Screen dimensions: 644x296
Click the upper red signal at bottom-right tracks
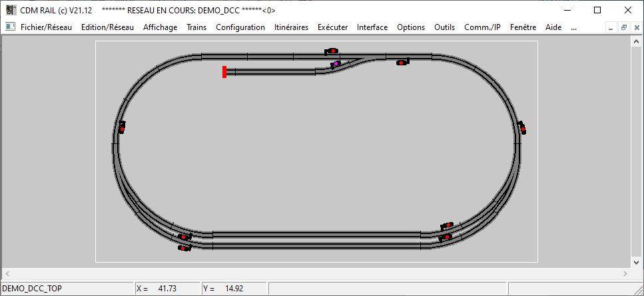[x=447, y=225]
